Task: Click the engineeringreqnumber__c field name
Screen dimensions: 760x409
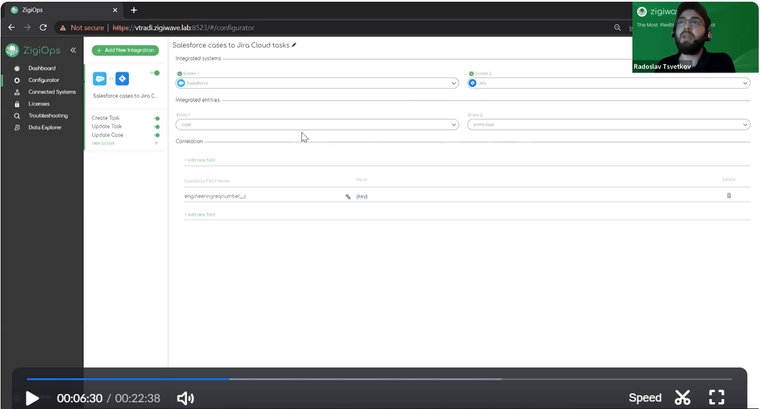Action: [215, 196]
